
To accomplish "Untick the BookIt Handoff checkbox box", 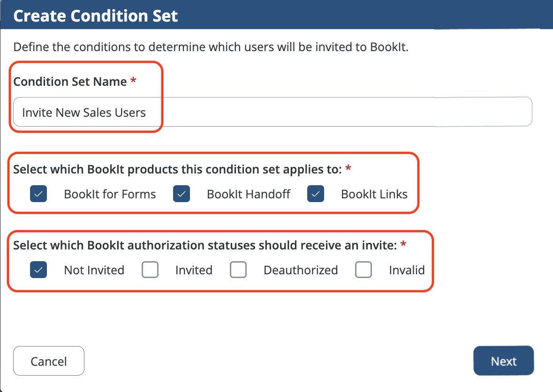I will (182, 194).
